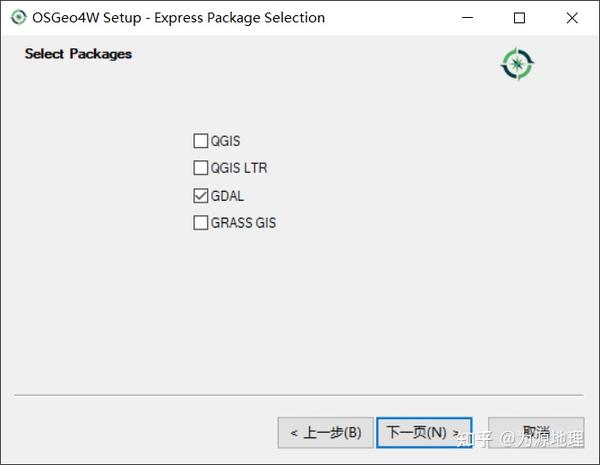
Task: Go back with the 上一步(B) button
Action: click(325, 432)
